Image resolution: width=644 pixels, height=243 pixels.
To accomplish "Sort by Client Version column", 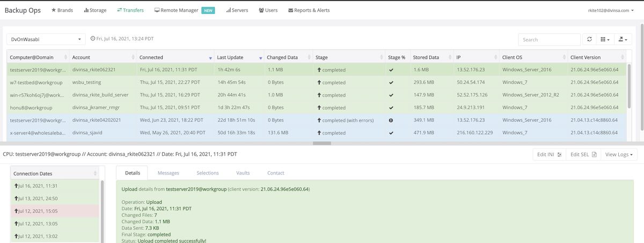I will click(597, 57).
